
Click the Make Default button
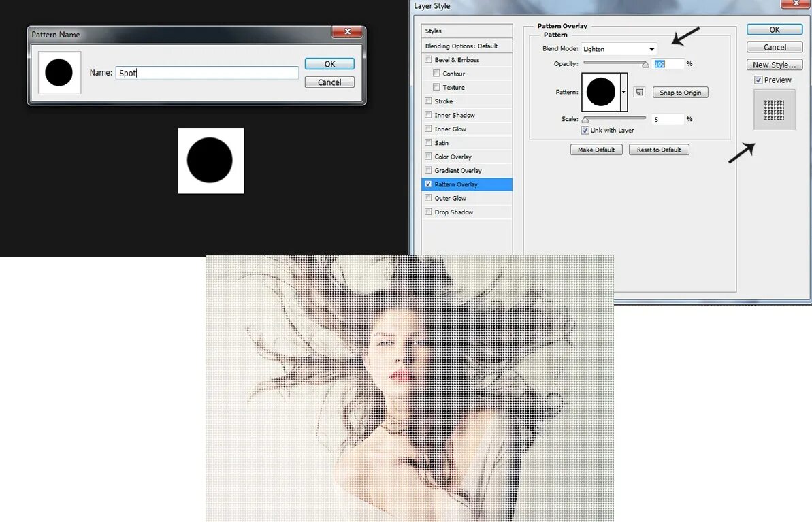596,150
